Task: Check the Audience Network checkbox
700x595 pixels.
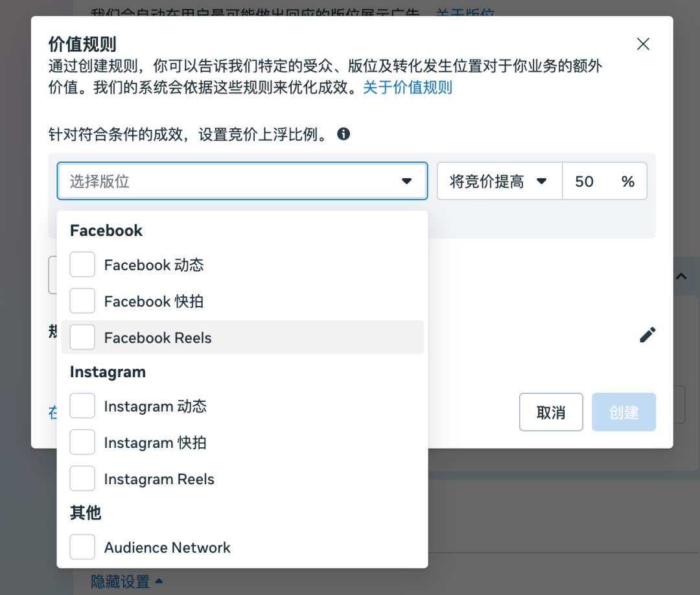Action: (82, 547)
